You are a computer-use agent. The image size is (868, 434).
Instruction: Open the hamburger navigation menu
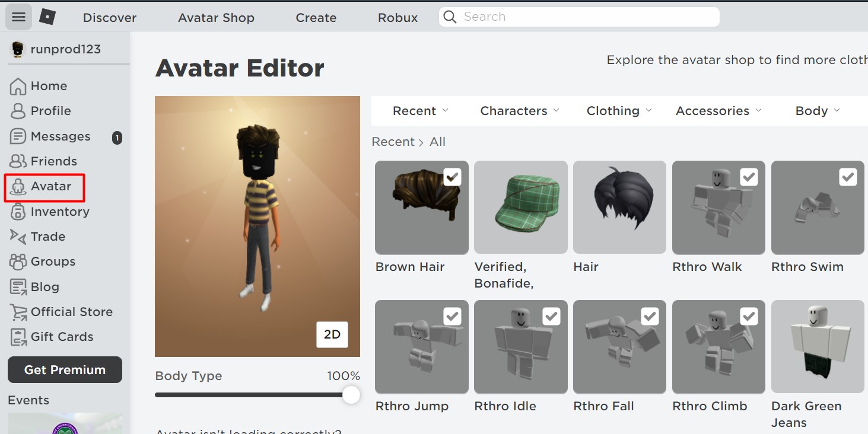click(x=18, y=17)
